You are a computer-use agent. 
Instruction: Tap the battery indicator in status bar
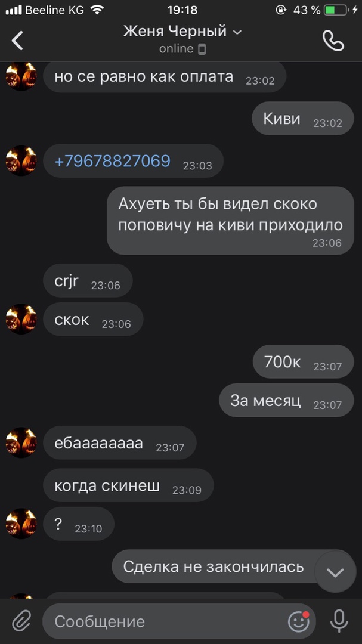[x=335, y=10]
